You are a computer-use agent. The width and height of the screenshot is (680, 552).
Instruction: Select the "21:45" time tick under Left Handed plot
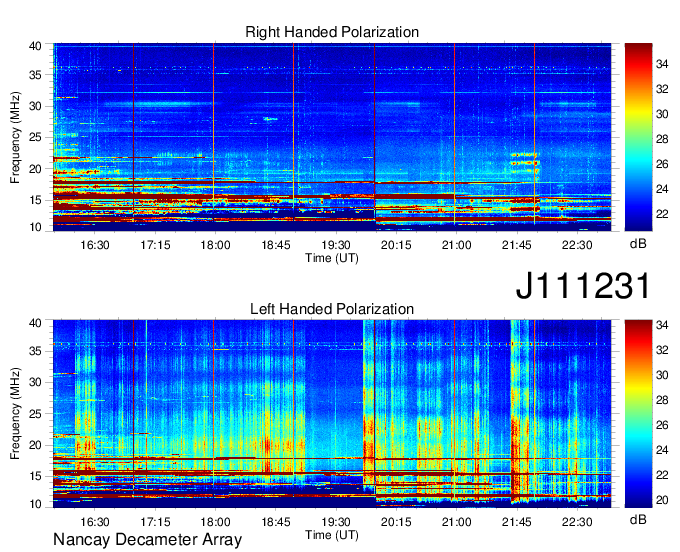tap(517, 522)
